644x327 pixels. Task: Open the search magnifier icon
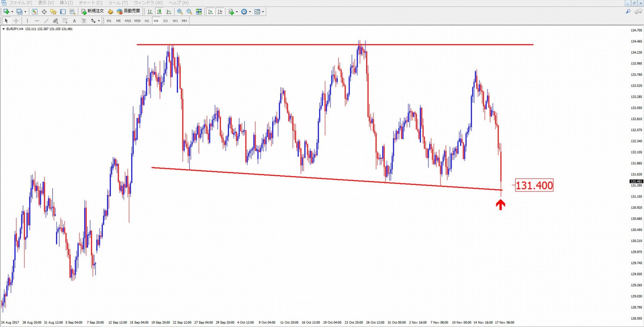pos(628,12)
